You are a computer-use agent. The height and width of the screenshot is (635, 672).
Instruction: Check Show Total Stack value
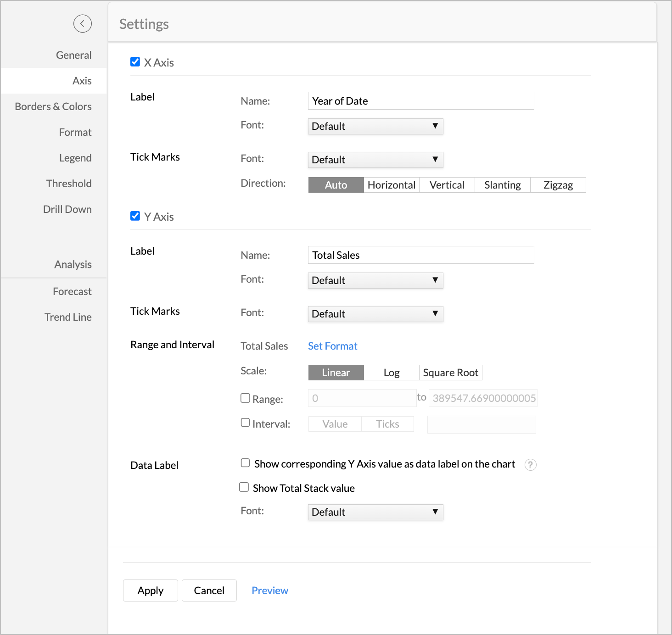(244, 487)
